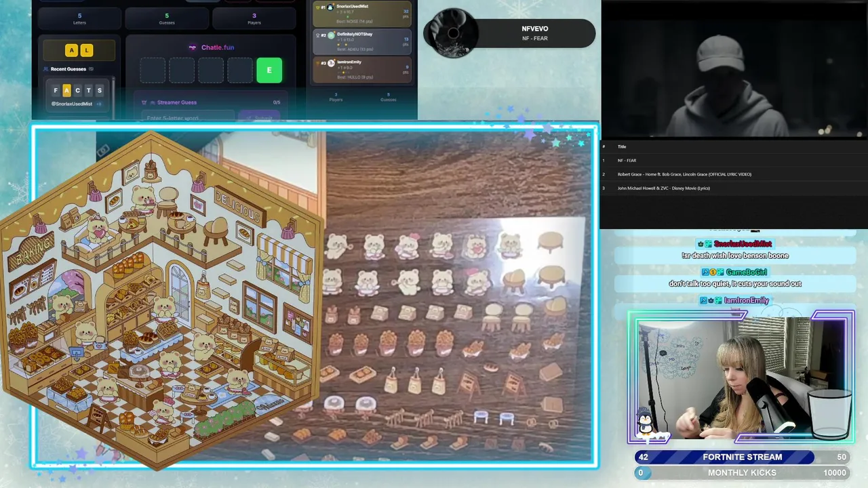This screenshot has height=488, width=868.
Task: Click the NFVEVO channel name
Action: 535,28
